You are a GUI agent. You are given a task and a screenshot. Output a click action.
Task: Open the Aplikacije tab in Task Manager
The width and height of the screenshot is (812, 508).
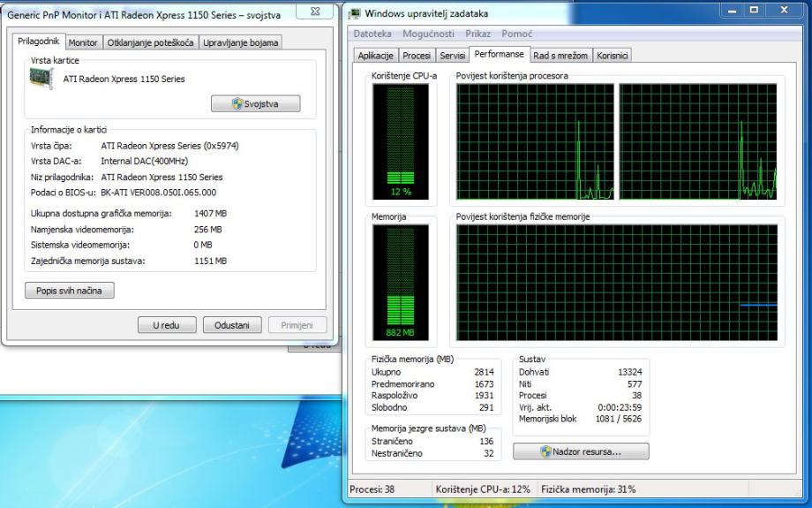click(x=376, y=56)
